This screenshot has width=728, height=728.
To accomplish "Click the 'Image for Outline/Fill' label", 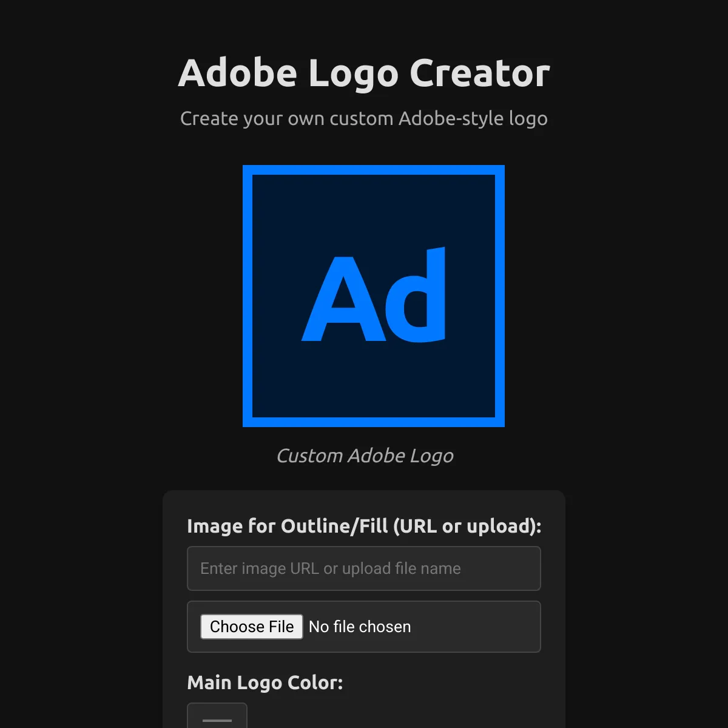I will tap(364, 526).
